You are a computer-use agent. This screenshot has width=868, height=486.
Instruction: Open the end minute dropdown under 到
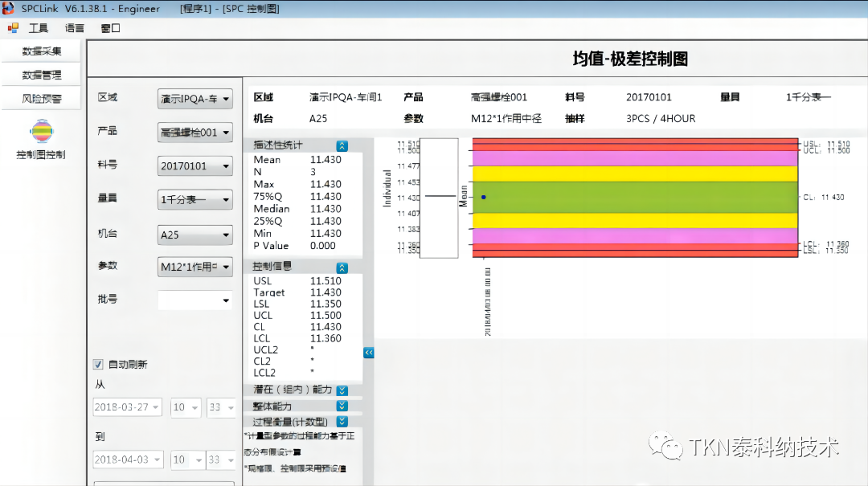tap(222, 459)
